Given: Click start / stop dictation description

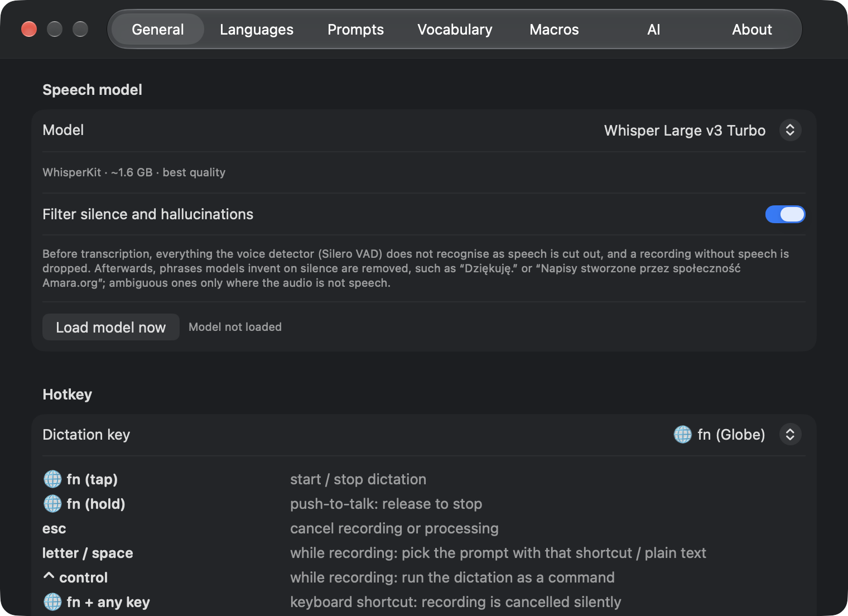Looking at the screenshot, I should [358, 479].
